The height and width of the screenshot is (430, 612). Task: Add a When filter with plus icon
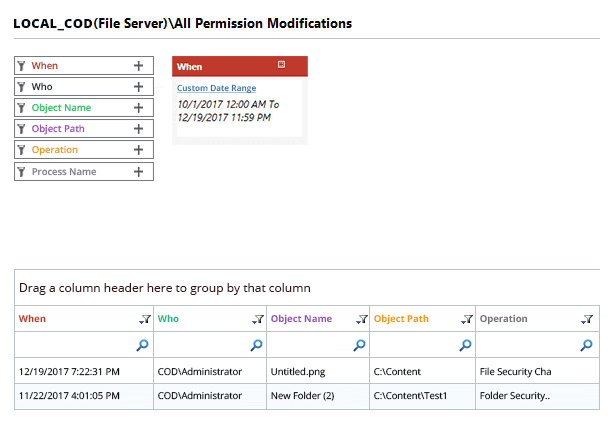pyautogui.click(x=139, y=66)
